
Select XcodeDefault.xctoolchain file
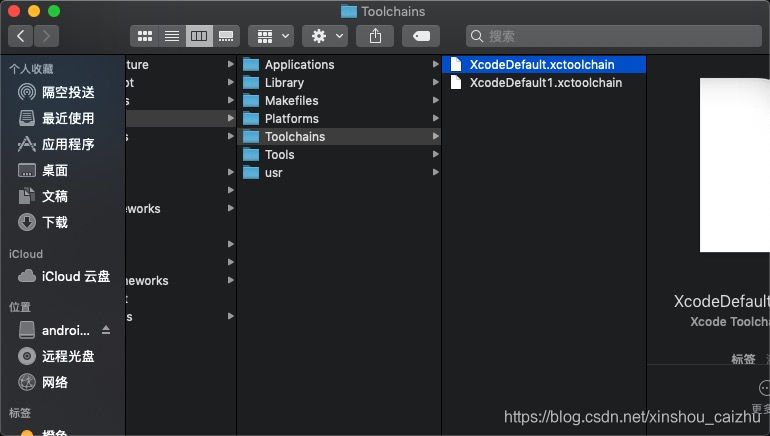click(544, 64)
